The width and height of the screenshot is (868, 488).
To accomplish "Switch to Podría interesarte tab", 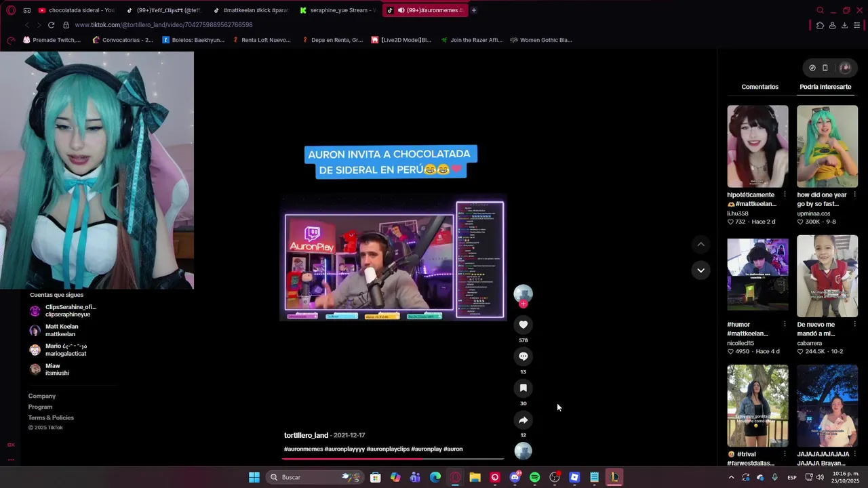I will pos(825,87).
